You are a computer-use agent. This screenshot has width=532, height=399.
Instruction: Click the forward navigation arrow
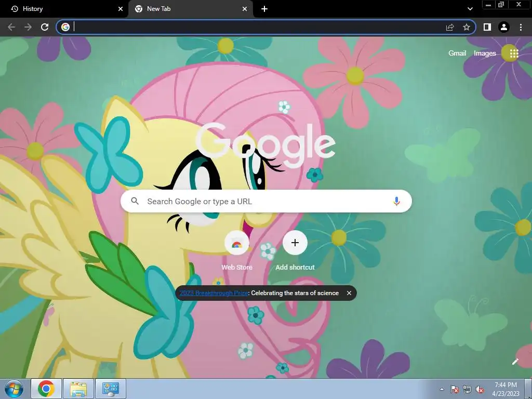(28, 27)
